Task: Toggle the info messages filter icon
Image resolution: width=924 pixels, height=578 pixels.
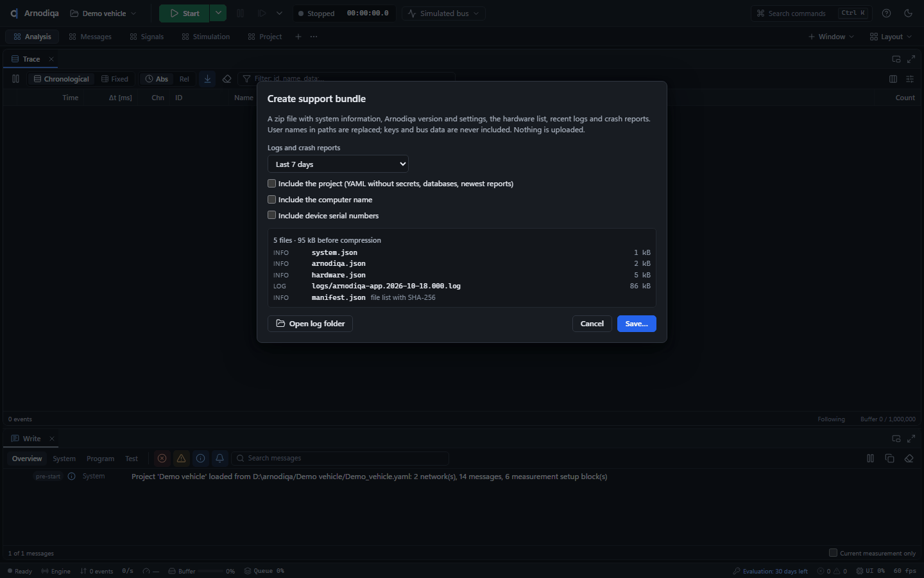Action: tap(200, 459)
